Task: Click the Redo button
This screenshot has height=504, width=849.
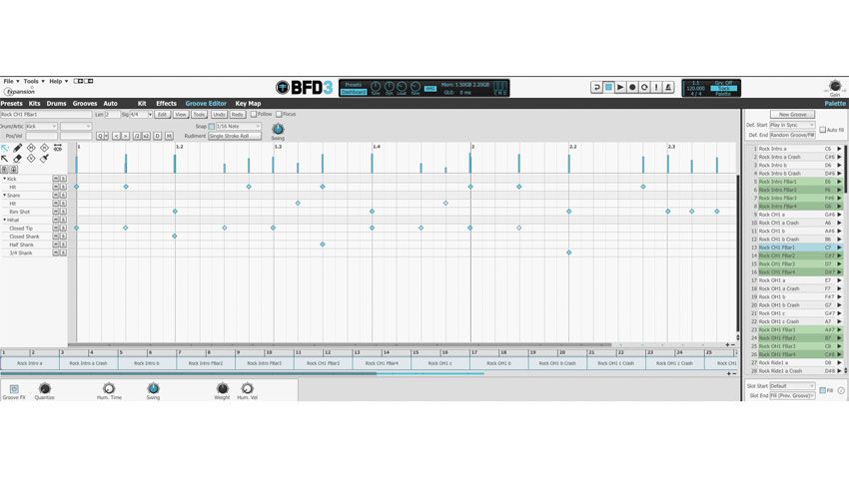Action: 237,115
